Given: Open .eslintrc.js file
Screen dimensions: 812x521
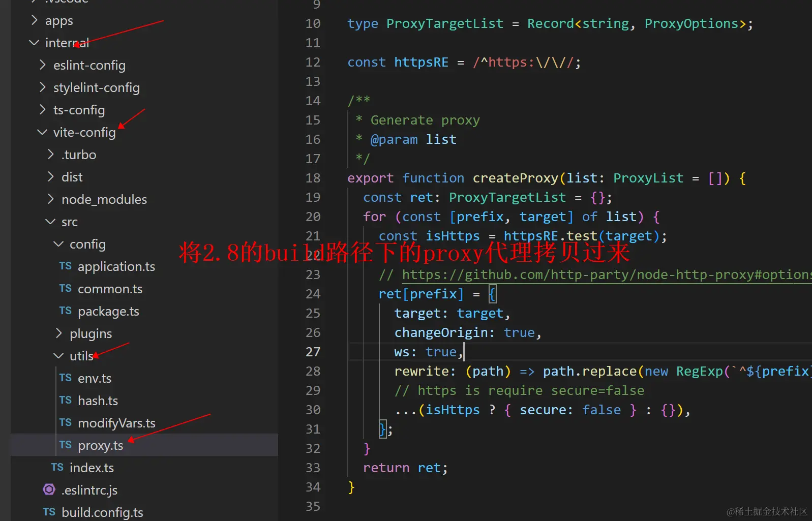Looking at the screenshot, I should tap(89, 490).
